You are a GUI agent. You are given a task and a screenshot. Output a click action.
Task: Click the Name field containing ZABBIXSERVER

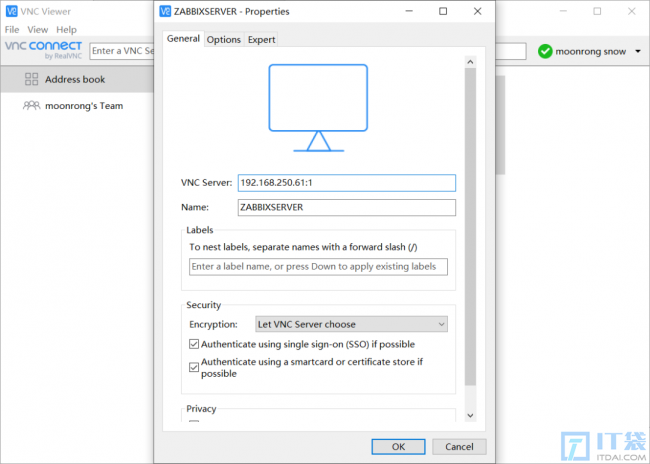click(347, 207)
